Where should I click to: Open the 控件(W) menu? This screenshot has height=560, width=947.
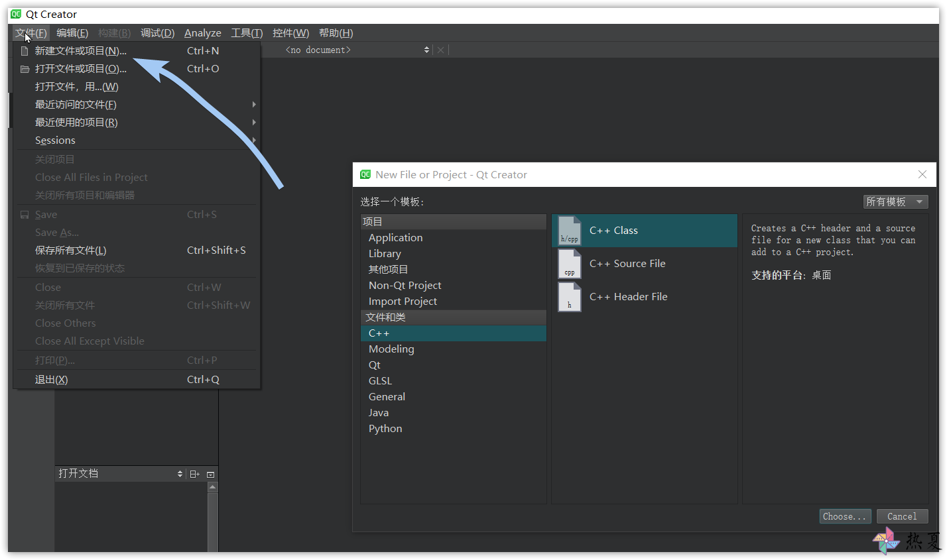[290, 33]
